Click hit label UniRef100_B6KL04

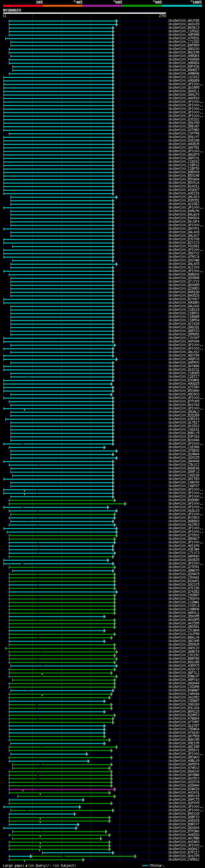coord(184,638)
